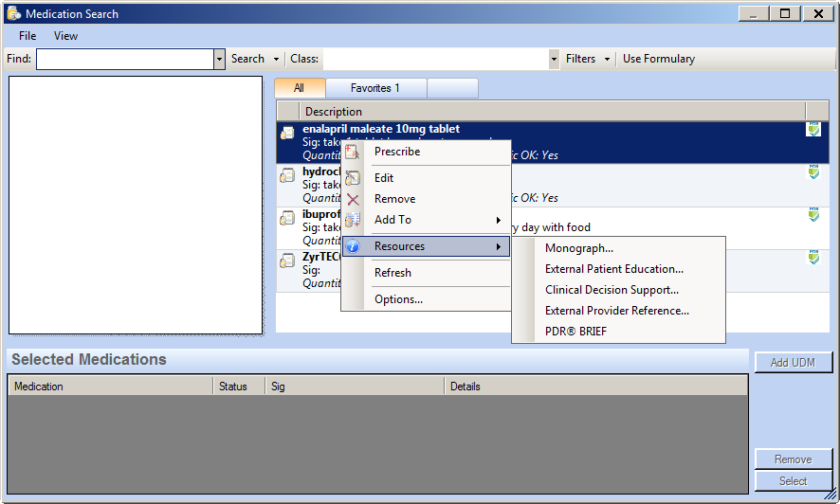Expand the Class dropdown list
The width and height of the screenshot is (840, 504).
[554, 59]
